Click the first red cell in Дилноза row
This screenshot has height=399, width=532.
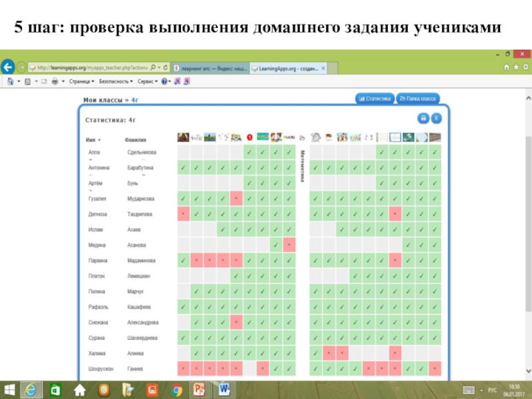pyautogui.click(x=183, y=214)
